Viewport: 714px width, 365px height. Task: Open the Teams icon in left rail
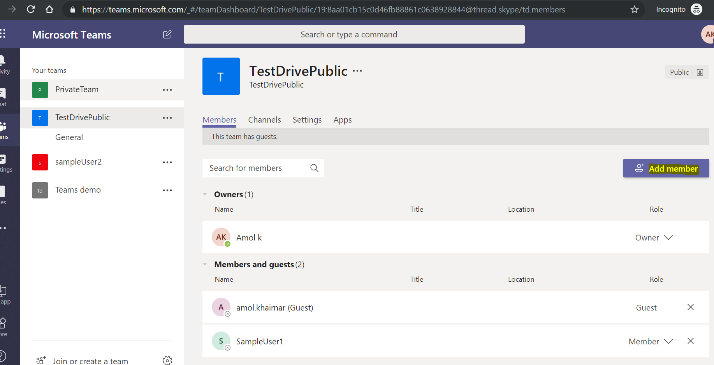click(3, 126)
